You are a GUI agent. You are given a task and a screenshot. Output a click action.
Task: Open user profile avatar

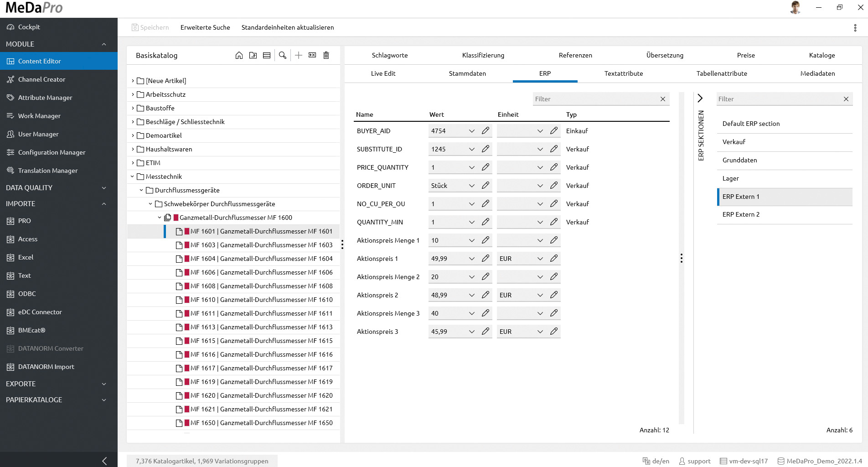(795, 7)
